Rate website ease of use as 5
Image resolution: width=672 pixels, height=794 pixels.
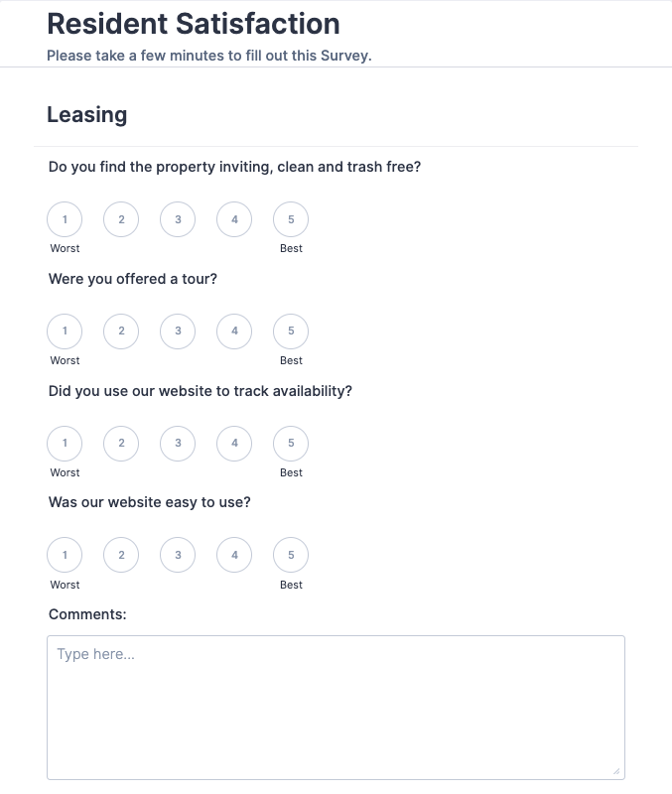(x=291, y=555)
